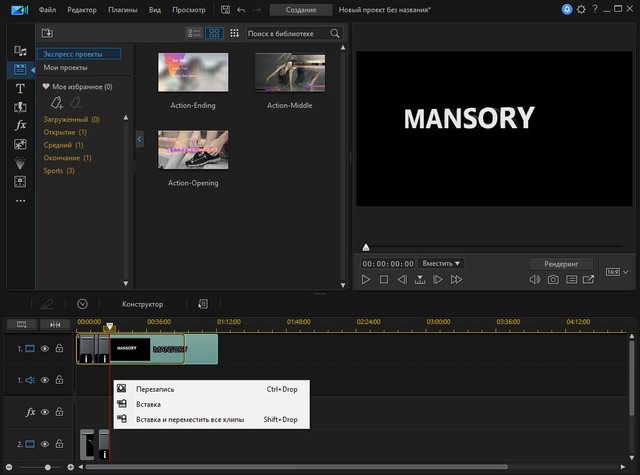Choose "Перезапись" from the context menu

pos(155,388)
